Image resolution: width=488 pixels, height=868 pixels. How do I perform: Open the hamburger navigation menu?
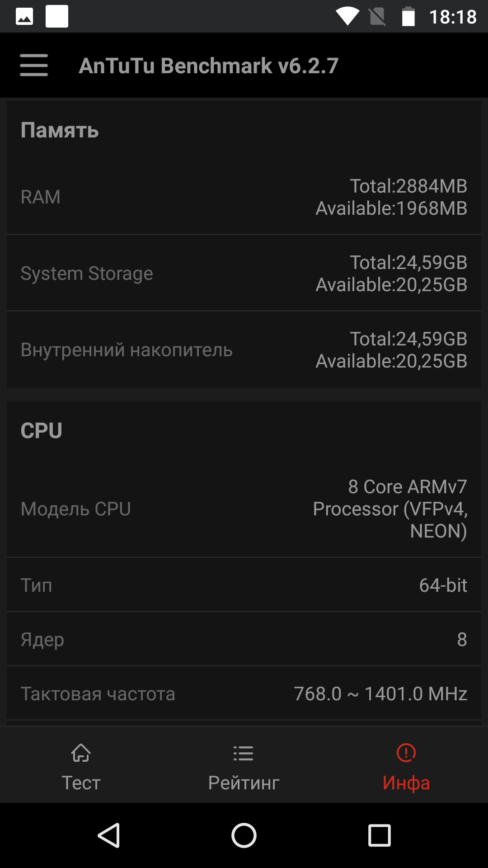(x=34, y=66)
